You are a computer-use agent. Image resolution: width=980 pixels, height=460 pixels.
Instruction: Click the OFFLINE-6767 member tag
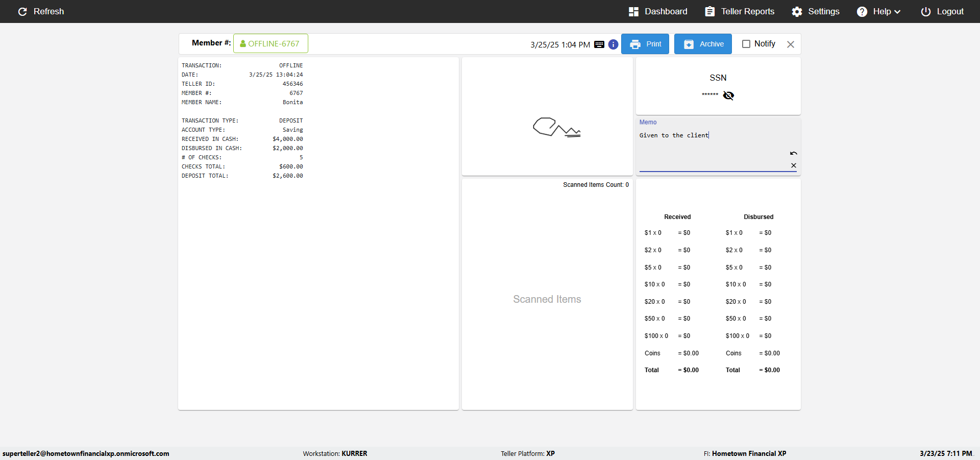coord(271,43)
